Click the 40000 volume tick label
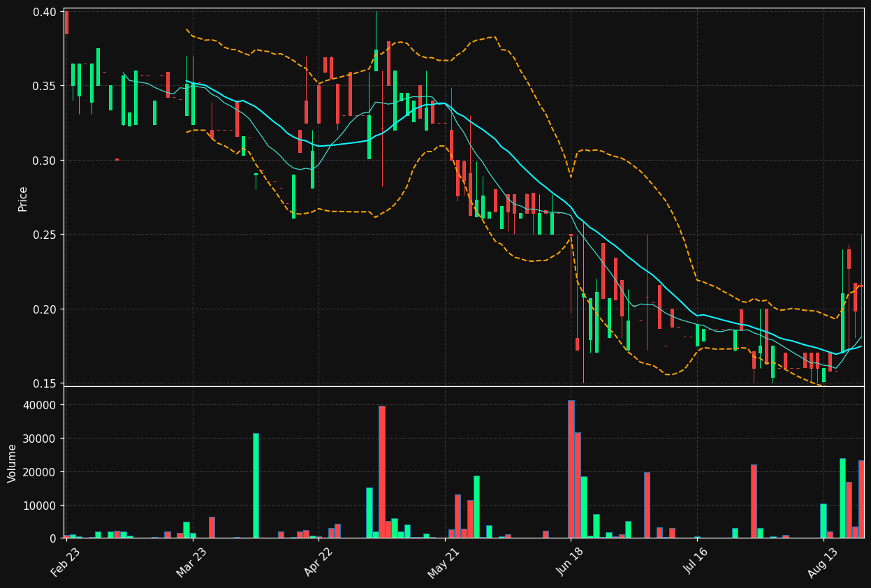This screenshot has height=588, width=871. [41, 405]
